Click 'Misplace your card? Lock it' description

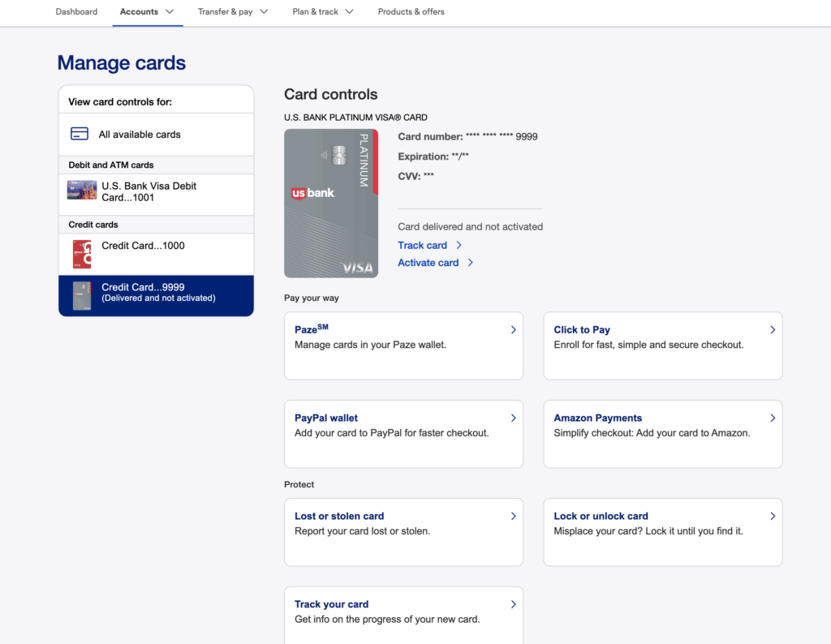[648, 531]
